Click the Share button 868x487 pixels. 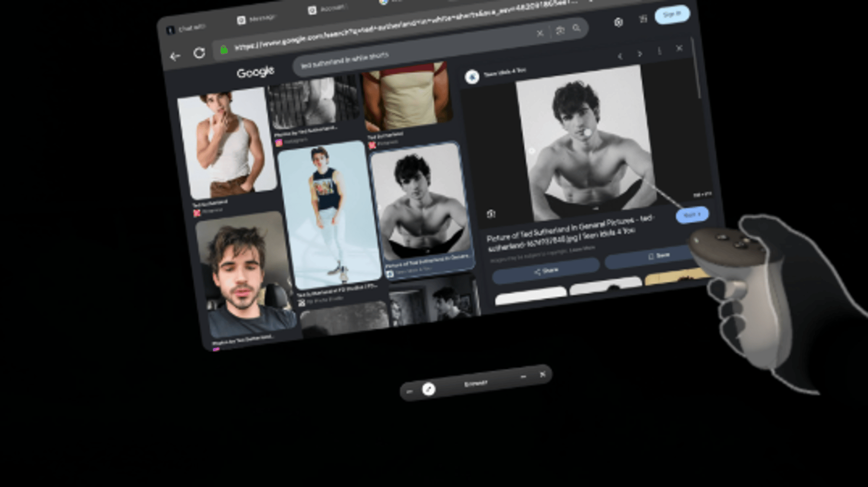coord(546,271)
